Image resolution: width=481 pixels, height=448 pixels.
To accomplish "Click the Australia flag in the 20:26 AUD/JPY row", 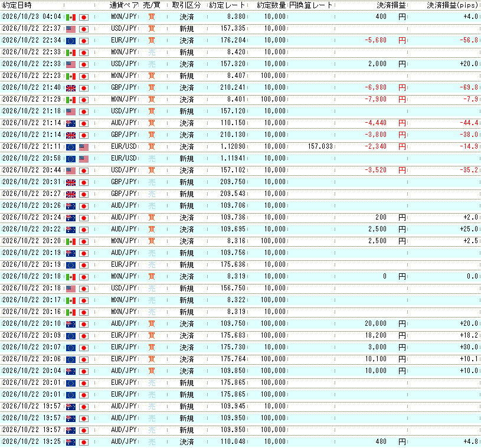I will [x=71, y=206].
